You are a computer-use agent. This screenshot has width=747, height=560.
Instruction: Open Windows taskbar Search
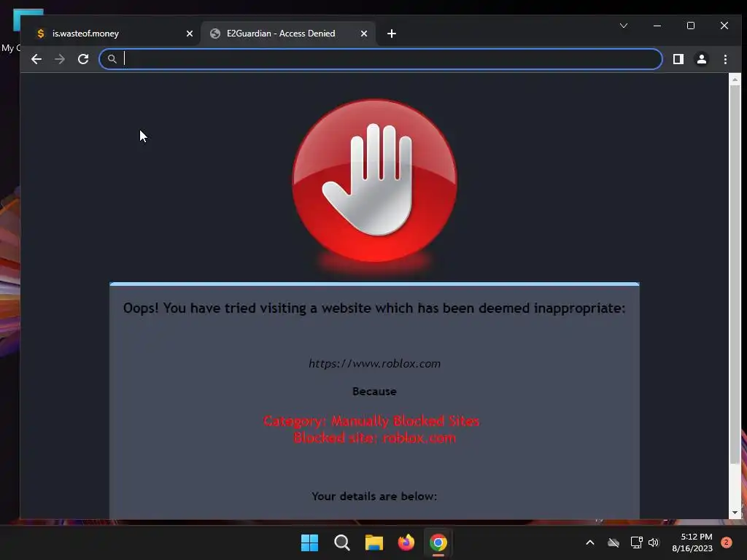pos(342,542)
